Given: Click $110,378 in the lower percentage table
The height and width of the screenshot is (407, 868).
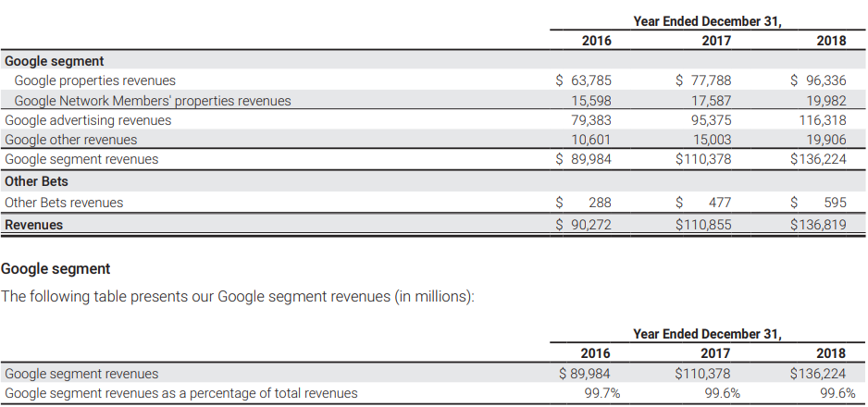Looking at the screenshot, I should click(x=702, y=374).
